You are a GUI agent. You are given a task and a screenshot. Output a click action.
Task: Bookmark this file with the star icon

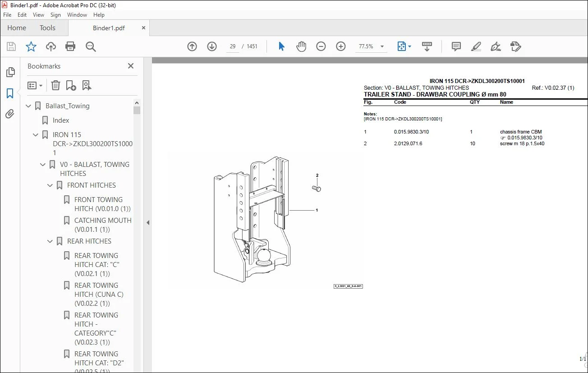click(31, 46)
